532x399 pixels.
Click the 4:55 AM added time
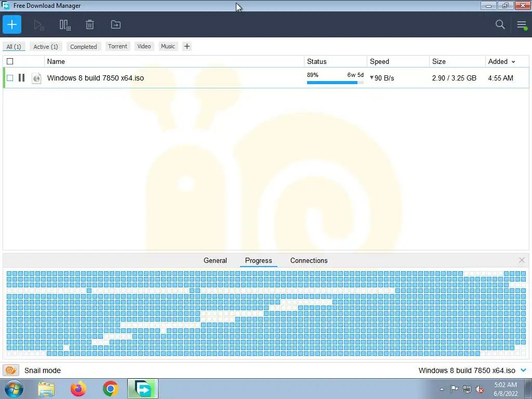point(500,78)
